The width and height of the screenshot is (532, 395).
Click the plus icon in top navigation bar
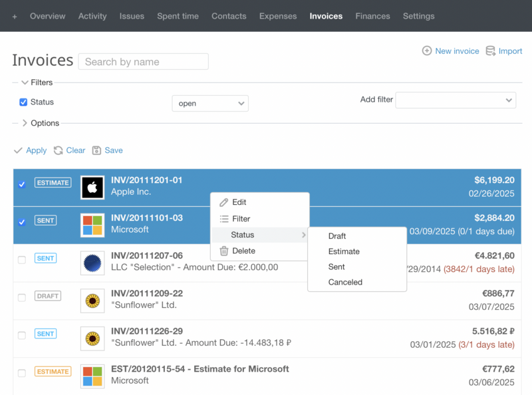pyautogui.click(x=15, y=16)
